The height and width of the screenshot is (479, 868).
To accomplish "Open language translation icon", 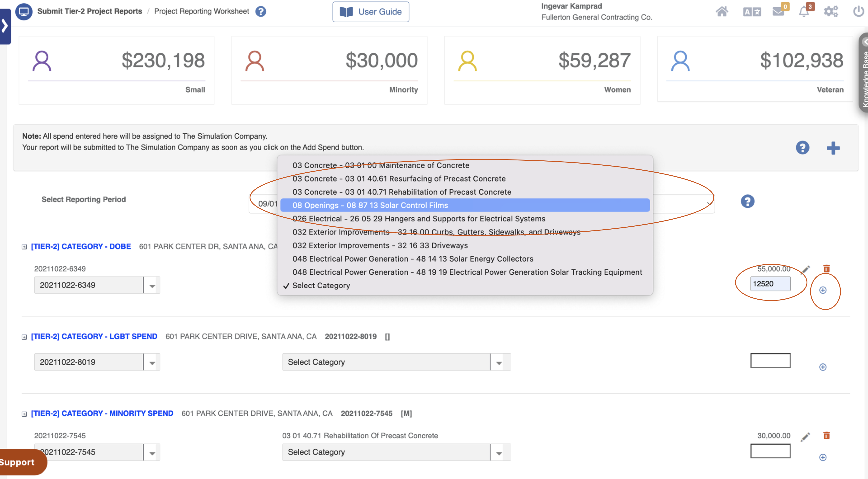I will [x=752, y=12].
